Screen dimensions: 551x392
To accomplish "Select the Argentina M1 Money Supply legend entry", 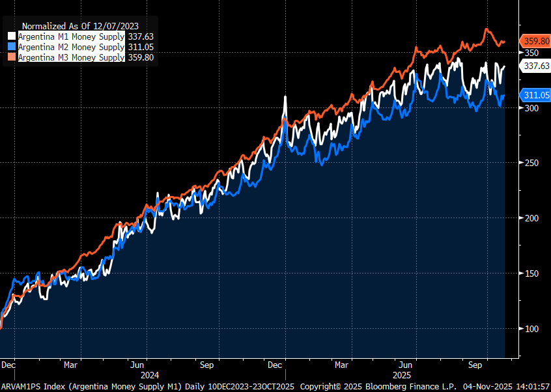I will click(x=72, y=36).
